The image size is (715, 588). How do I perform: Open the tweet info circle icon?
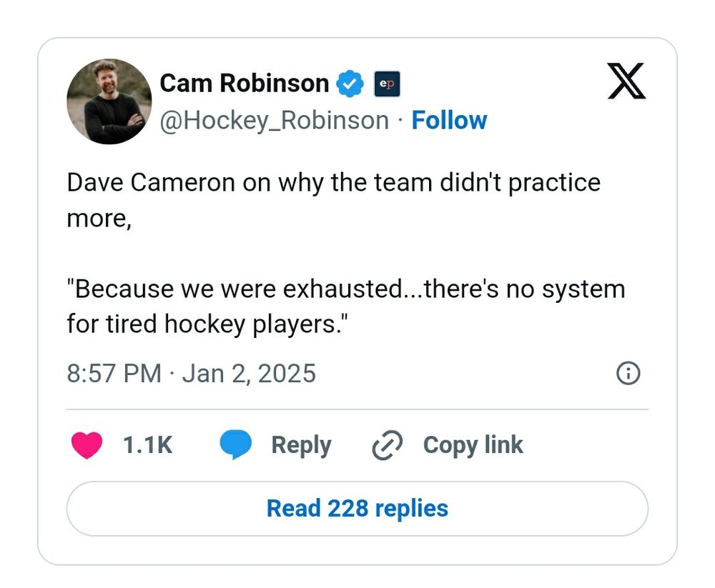pos(628,374)
